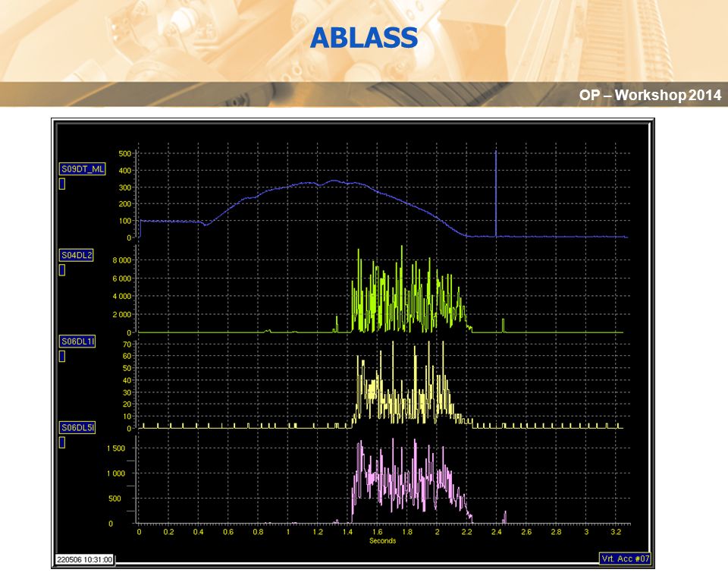Click the 4 000 tick on S04DL2 axis
Viewport: 728px width, 582px height.
(121, 297)
